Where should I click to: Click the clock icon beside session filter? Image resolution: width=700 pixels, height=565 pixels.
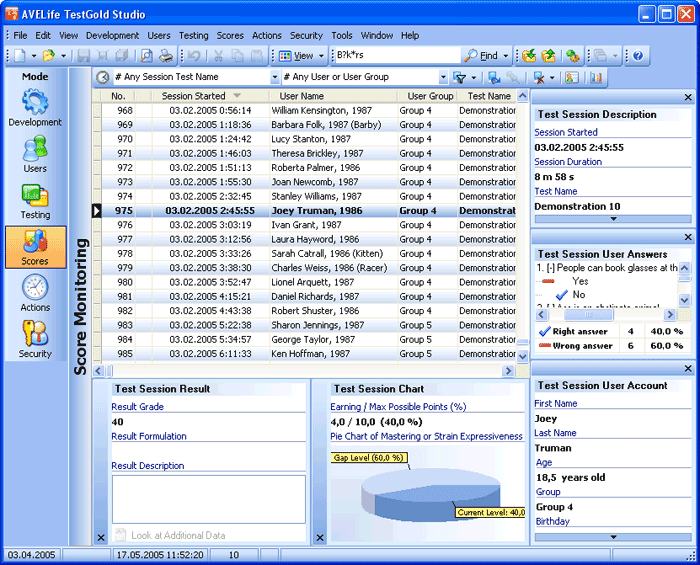102,77
